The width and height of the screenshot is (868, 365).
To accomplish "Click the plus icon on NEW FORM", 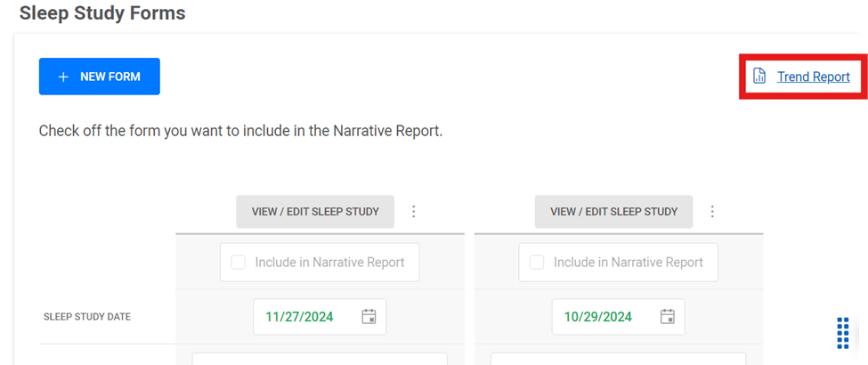I will tap(63, 77).
